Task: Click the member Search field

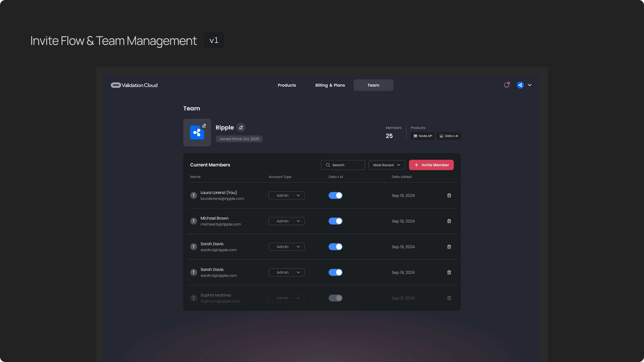Action: click(343, 165)
